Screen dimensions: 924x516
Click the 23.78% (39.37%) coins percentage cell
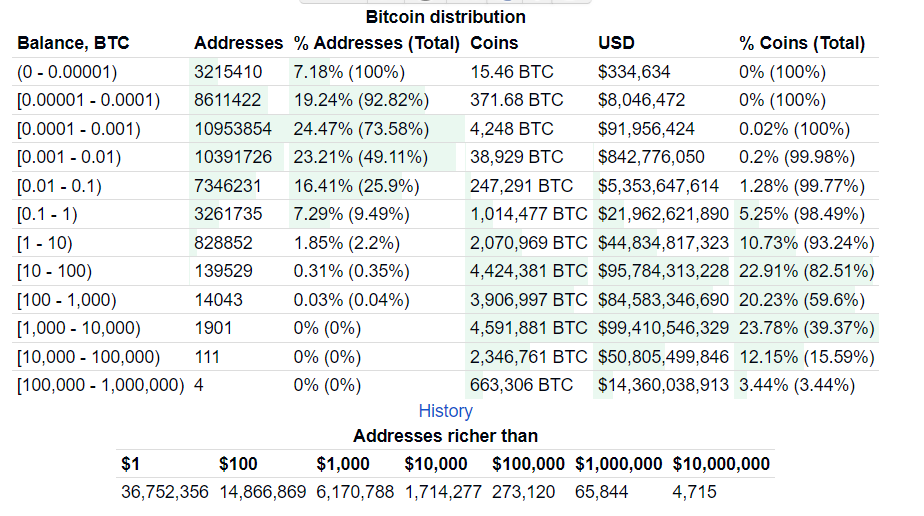pos(806,328)
